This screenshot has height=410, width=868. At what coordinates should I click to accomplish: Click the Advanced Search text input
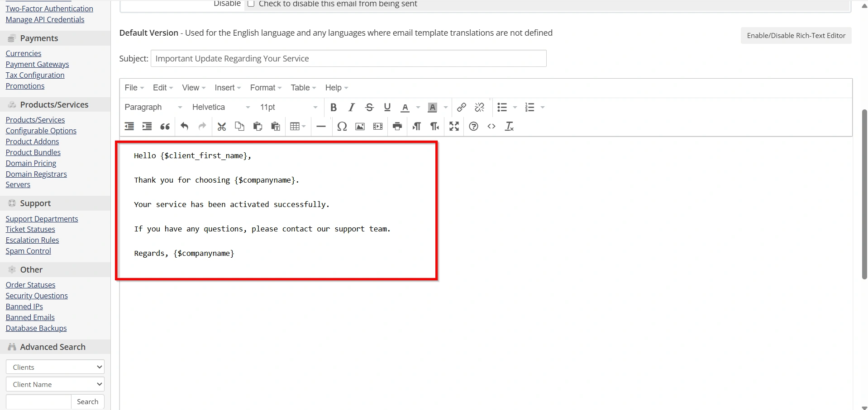pos(38,401)
